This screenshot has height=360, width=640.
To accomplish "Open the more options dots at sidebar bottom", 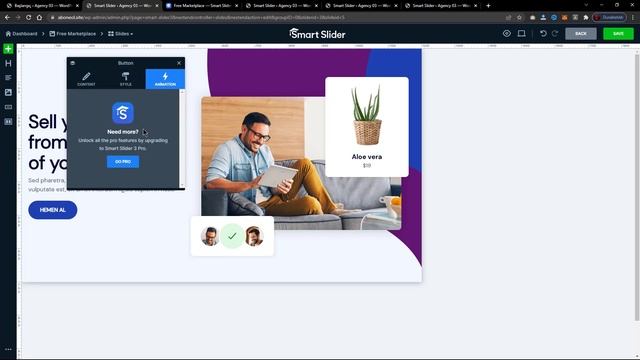I will point(8,349).
